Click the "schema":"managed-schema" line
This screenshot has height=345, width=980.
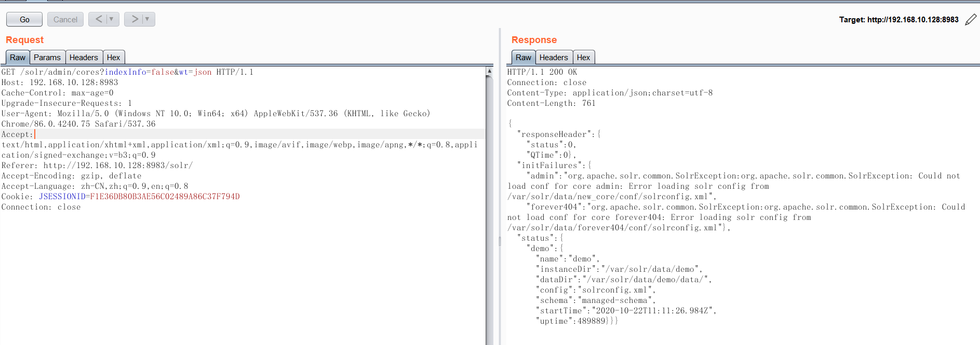tap(596, 300)
